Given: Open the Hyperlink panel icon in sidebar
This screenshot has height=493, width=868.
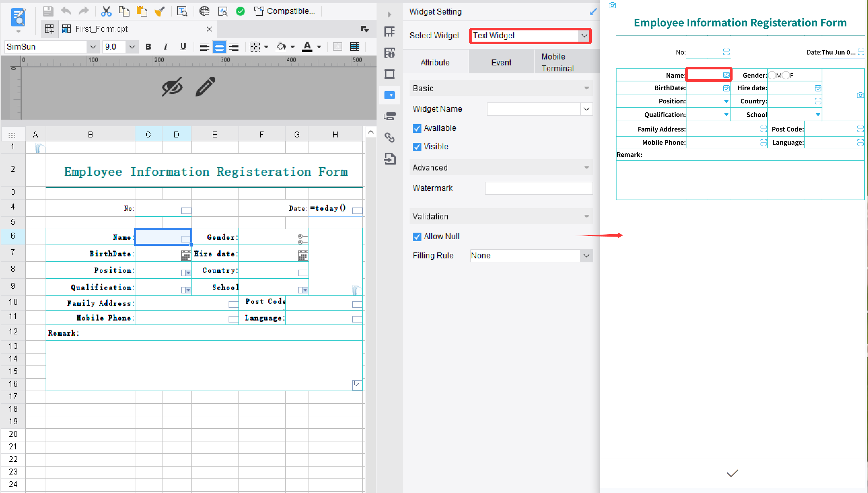Looking at the screenshot, I should pyautogui.click(x=389, y=138).
